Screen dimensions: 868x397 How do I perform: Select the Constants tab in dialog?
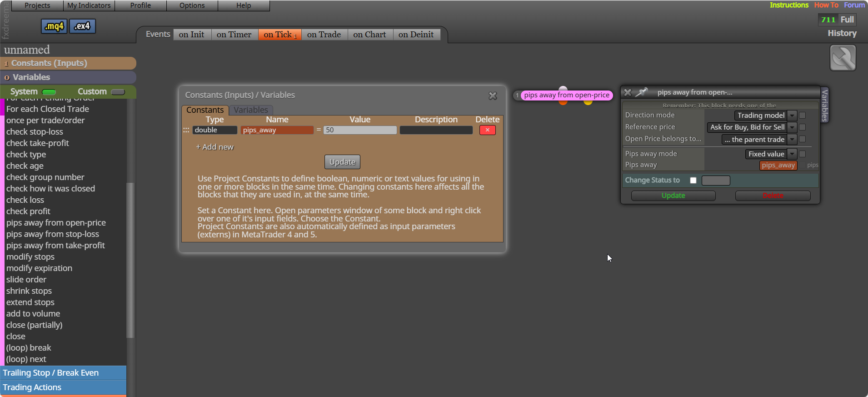coord(205,110)
